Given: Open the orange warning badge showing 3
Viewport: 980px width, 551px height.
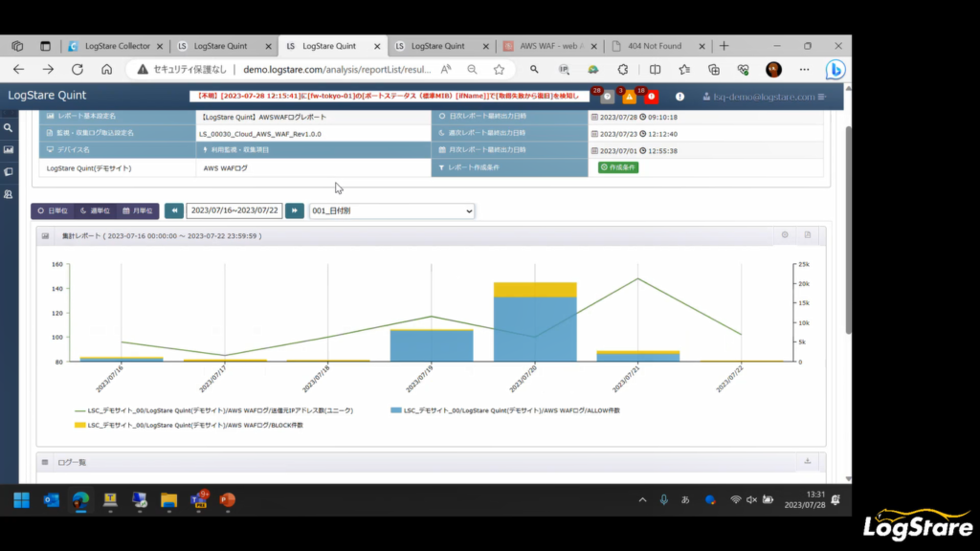Looking at the screenshot, I should [x=629, y=97].
